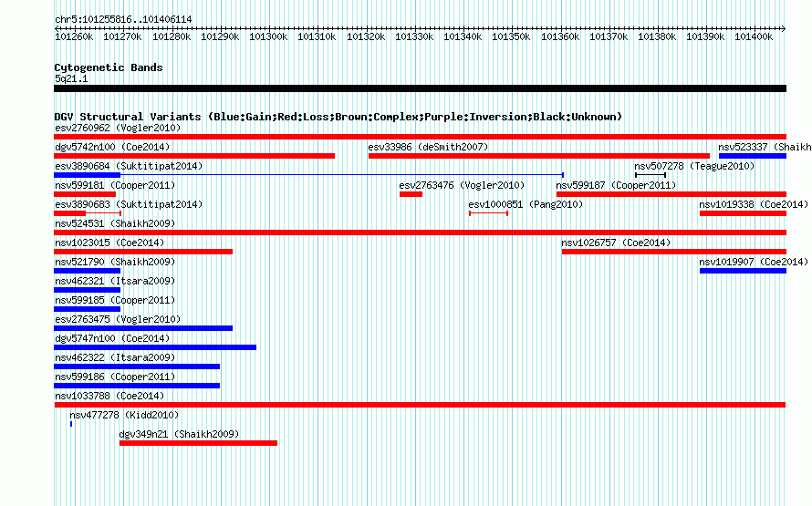The width and height of the screenshot is (812, 506).
Task: Select the dgv5747n100 (Coe2014) label
Action: 112,338
